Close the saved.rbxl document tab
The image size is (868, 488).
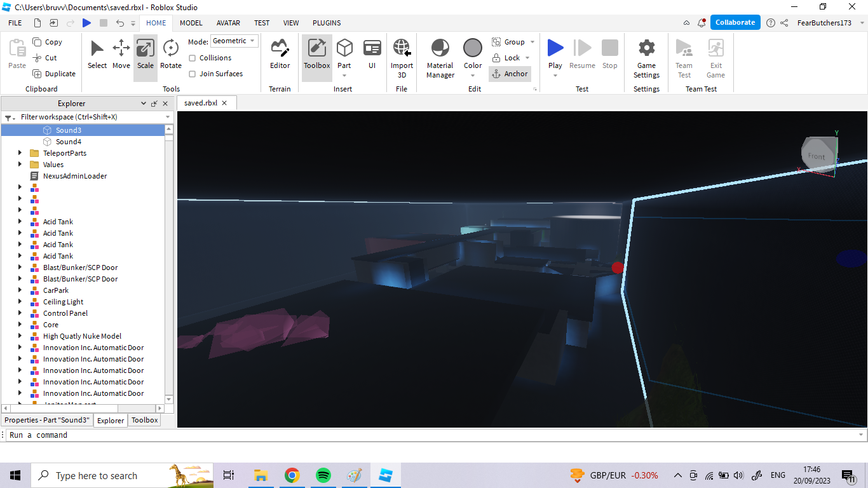(225, 103)
